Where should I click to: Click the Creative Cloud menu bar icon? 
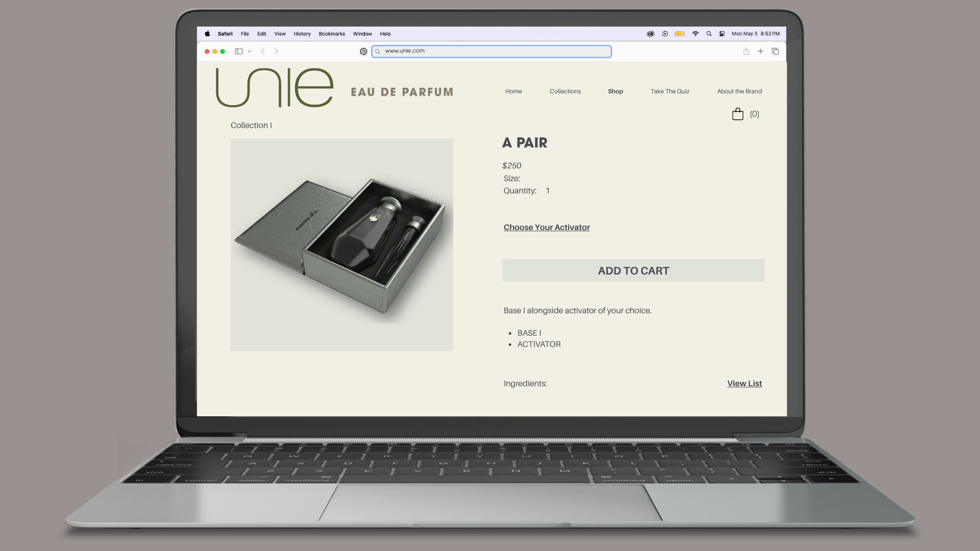coord(650,34)
